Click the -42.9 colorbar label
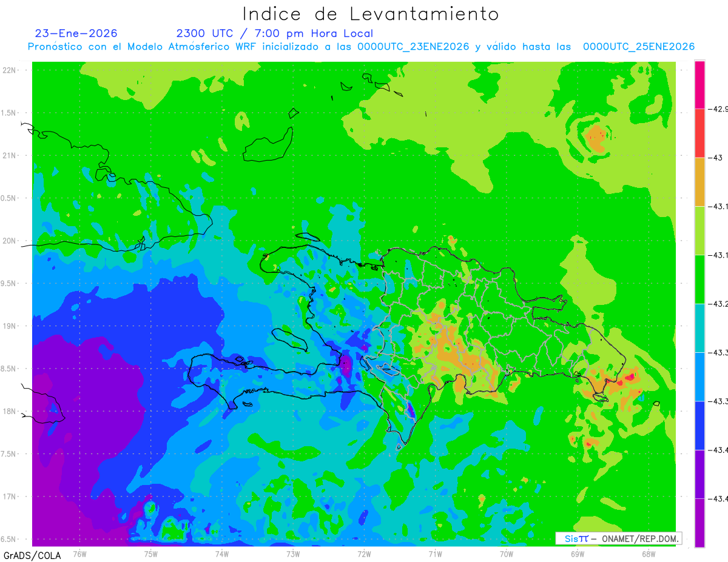The image size is (728, 562). (x=718, y=109)
